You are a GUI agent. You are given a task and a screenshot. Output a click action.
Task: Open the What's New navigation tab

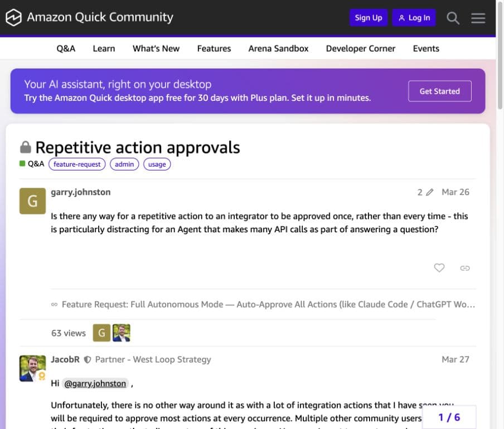point(156,48)
